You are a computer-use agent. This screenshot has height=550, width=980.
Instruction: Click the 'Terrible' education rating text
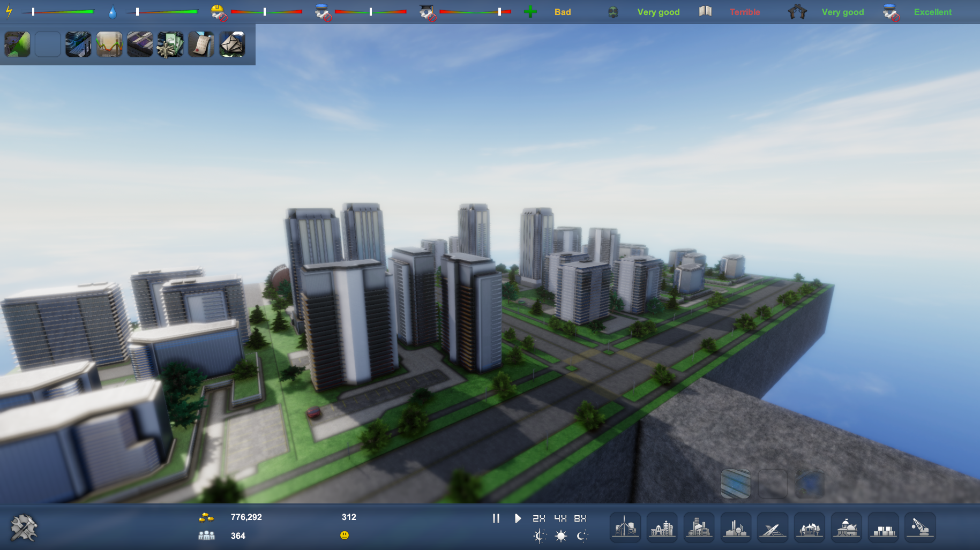pos(745,12)
